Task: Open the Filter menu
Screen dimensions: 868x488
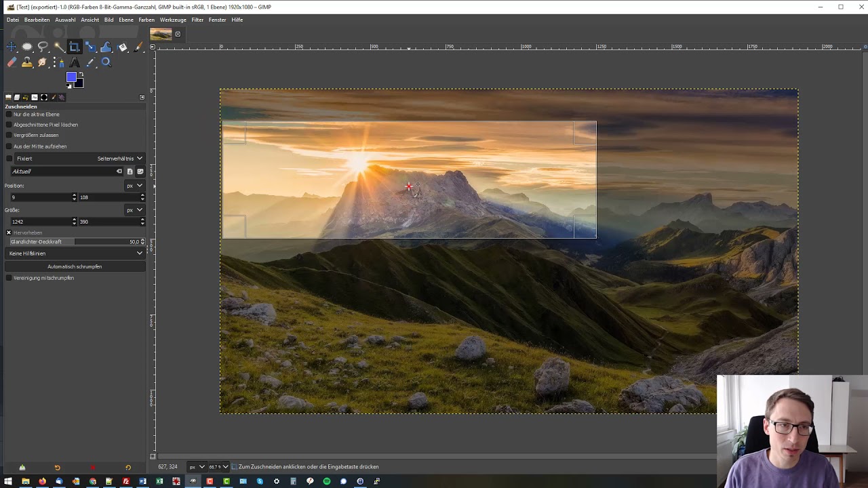Action: [197, 20]
